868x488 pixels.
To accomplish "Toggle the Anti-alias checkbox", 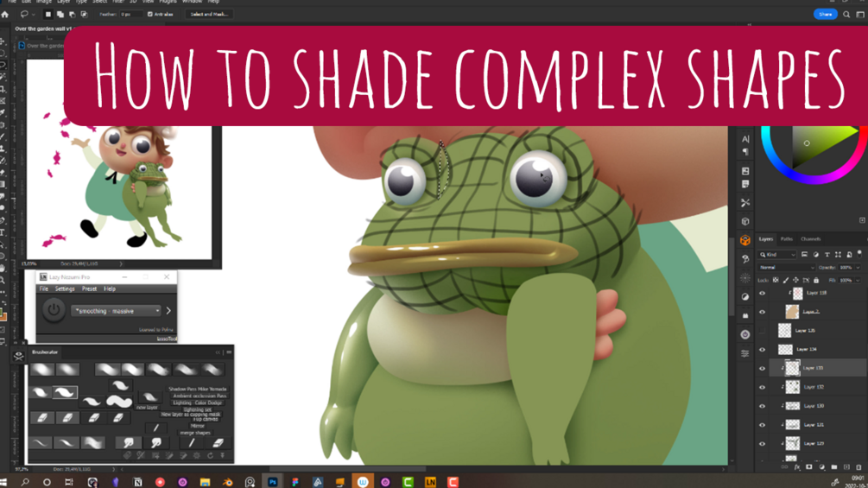I will 150,15.
